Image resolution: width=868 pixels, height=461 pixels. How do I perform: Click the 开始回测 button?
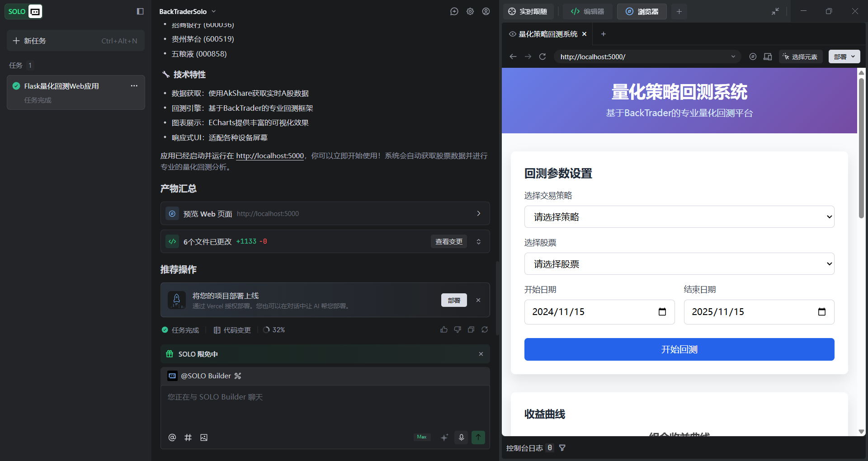(x=679, y=349)
